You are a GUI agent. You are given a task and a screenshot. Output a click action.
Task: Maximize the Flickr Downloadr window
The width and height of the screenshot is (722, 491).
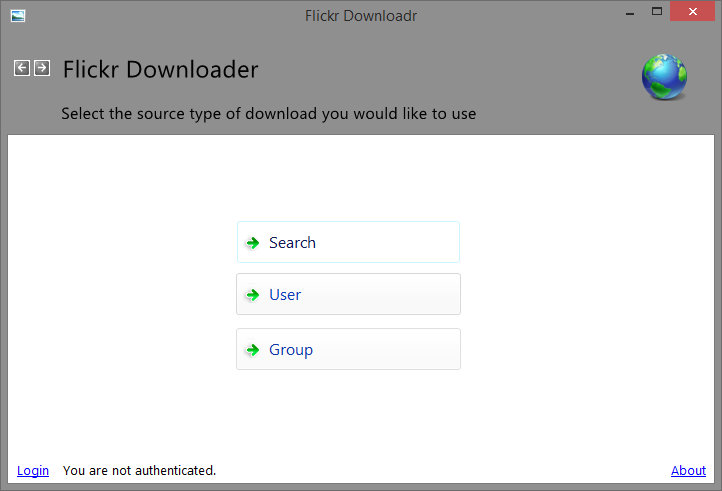(x=657, y=12)
